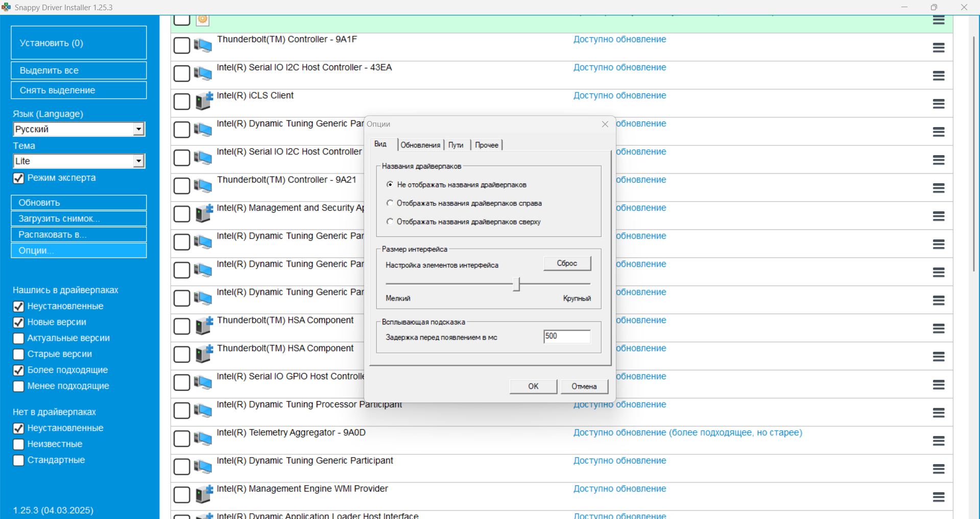Click Сброс to reset interface size
The height and width of the screenshot is (519, 980).
tap(567, 263)
